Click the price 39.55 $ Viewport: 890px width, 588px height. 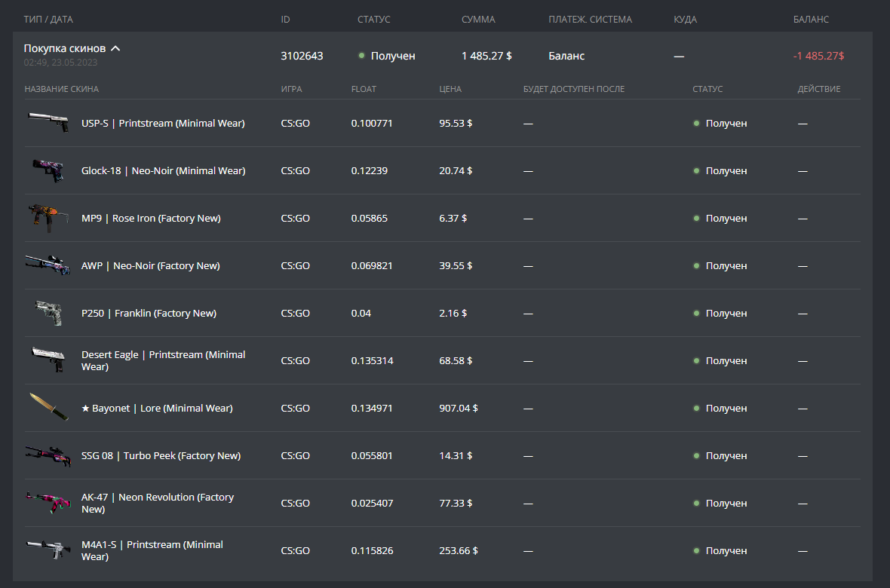(456, 265)
